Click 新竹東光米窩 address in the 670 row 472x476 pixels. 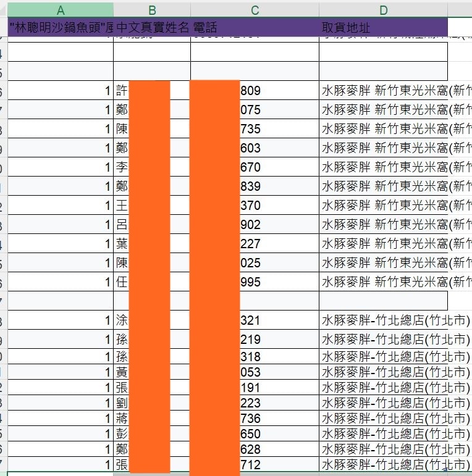point(383,167)
